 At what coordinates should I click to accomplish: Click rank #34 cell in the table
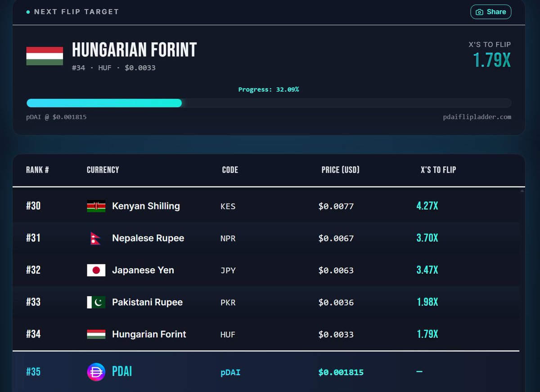(33, 334)
